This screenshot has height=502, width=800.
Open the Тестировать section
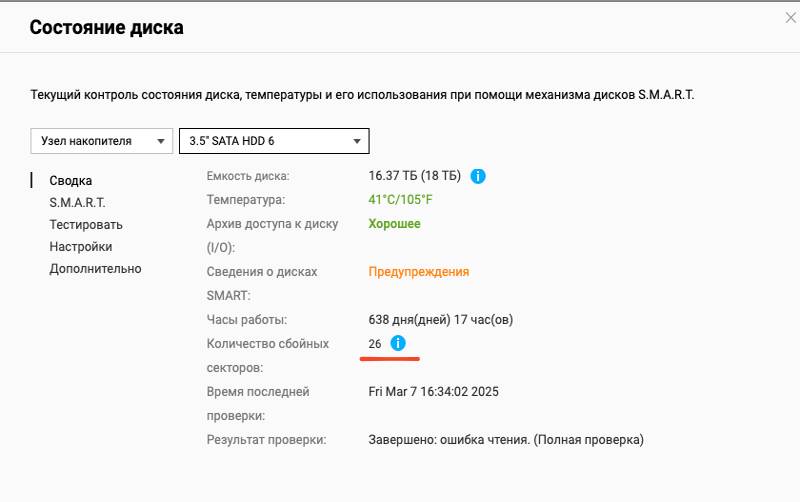point(86,224)
